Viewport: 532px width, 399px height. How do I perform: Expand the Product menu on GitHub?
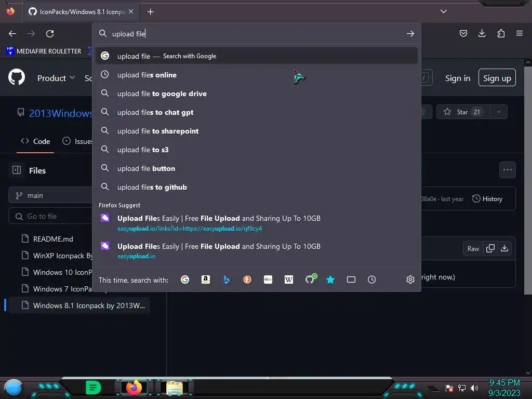click(x=56, y=78)
